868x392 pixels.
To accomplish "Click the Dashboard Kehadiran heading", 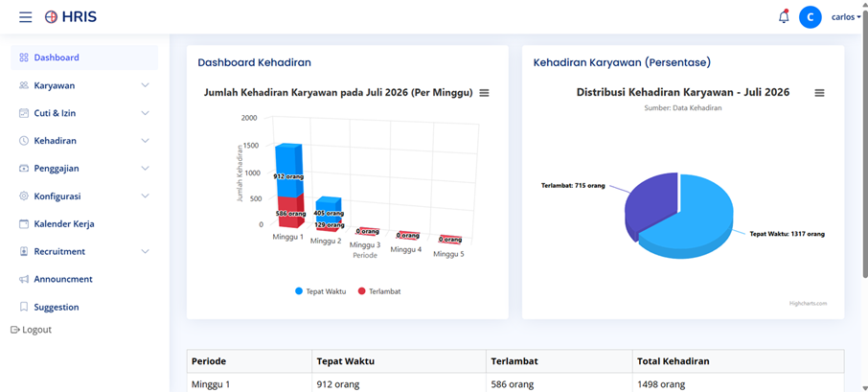I will pos(254,62).
